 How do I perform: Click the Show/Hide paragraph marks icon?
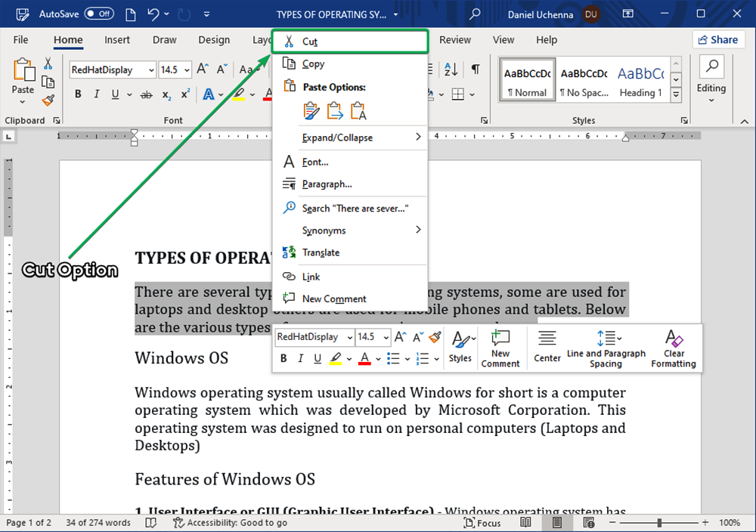pyautogui.click(x=475, y=70)
